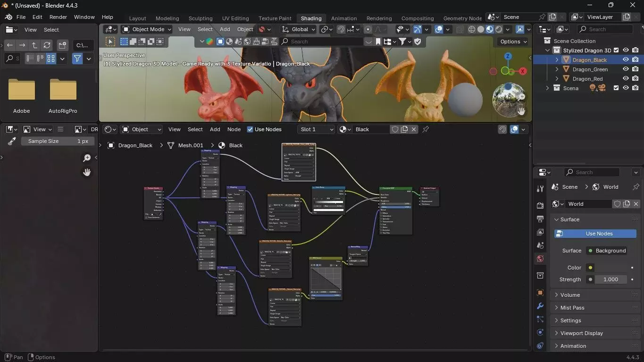Toggle viewport overlays
This screenshot has height=362, width=644.
pyautogui.click(x=438, y=29)
